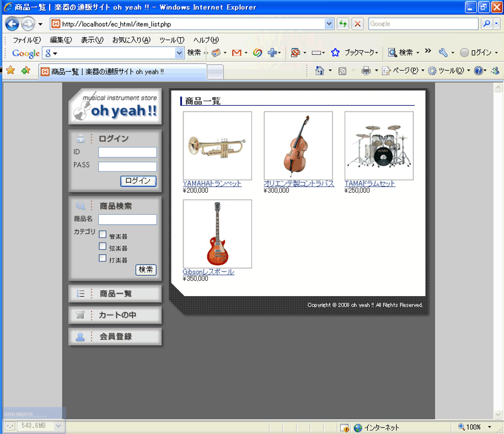
Task: Open the search provider dropdown arrow
Action: [x=496, y=24]
